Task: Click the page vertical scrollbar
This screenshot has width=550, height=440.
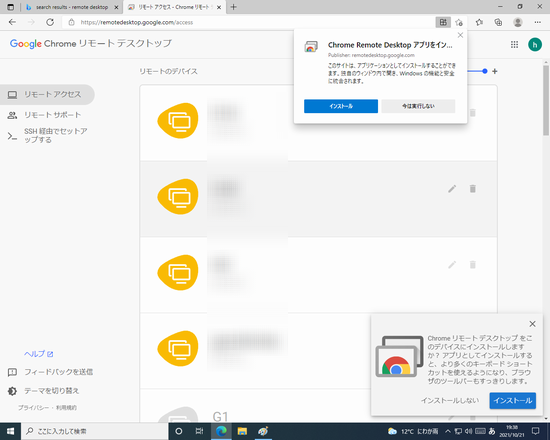Action: (x=546, y=100)
